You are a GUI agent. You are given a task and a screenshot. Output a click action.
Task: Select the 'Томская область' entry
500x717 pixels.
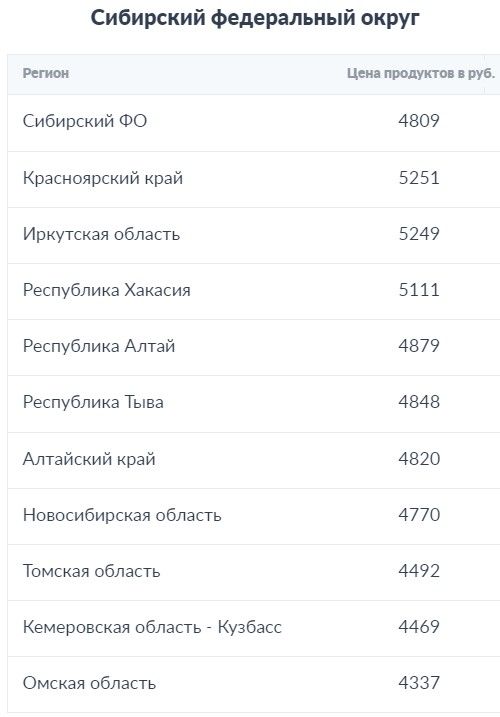(x=91, y=571)
